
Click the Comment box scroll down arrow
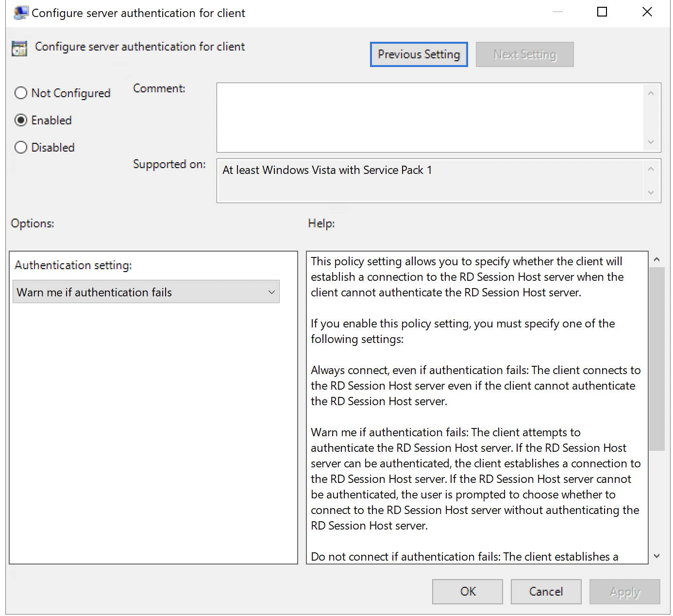pos(651,142)
